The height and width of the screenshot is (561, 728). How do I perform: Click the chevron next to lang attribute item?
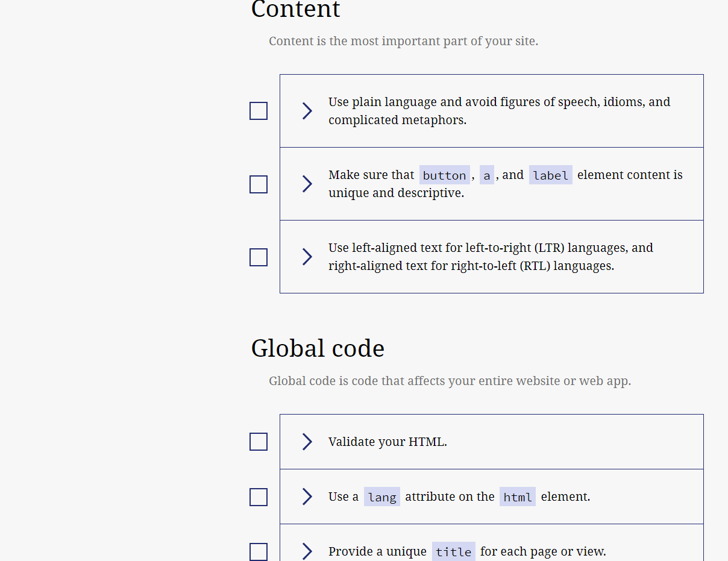tap(307, 497)
